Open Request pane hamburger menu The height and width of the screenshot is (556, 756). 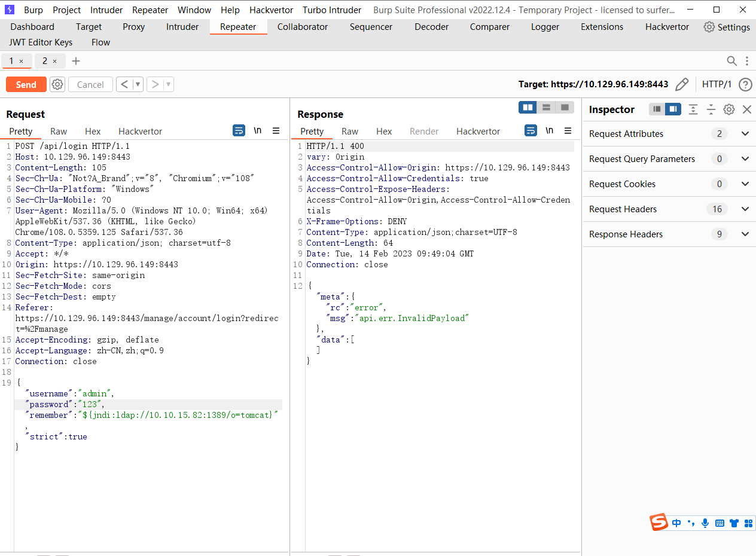pyautogui.click(x=276, y=130)
